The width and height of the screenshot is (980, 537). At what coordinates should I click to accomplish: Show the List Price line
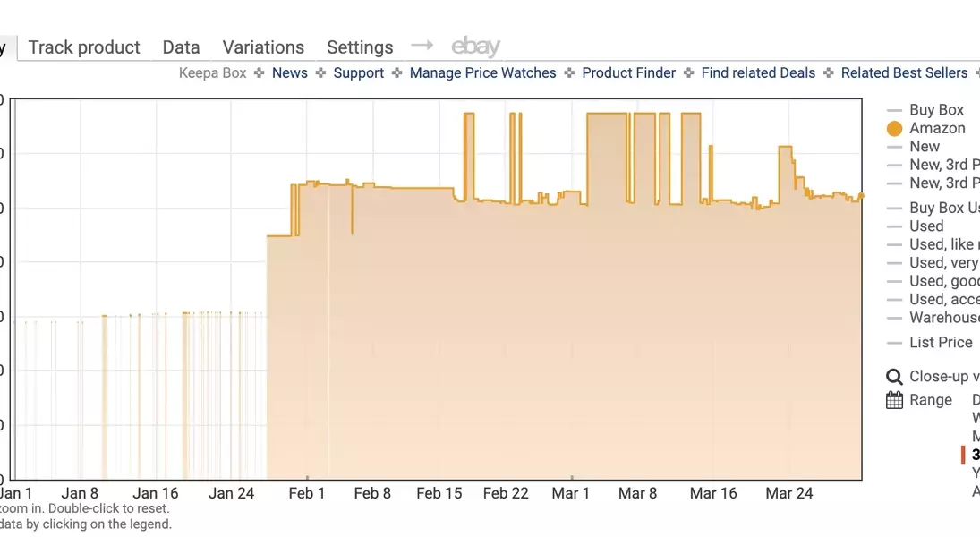coord(940,342)
